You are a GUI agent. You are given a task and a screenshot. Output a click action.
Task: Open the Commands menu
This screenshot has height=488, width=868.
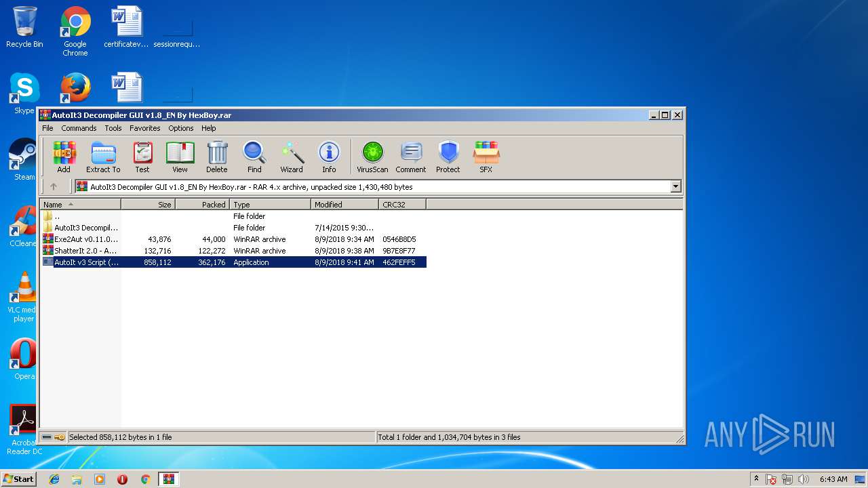coord(79,128)
